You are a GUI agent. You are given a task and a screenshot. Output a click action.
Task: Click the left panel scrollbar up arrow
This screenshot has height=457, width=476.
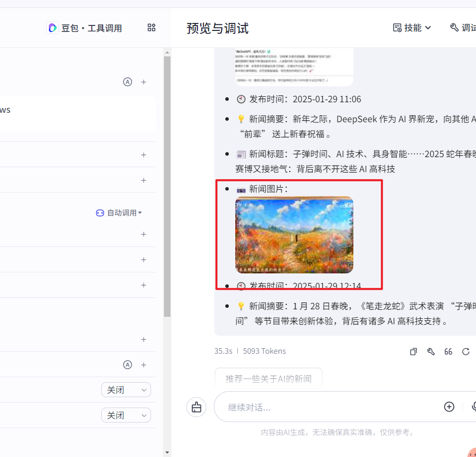167,52
